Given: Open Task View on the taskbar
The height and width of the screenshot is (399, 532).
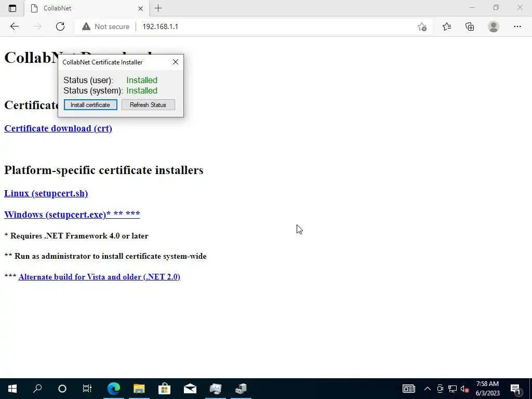Looking at the screenshot, I should coord(87,389).
